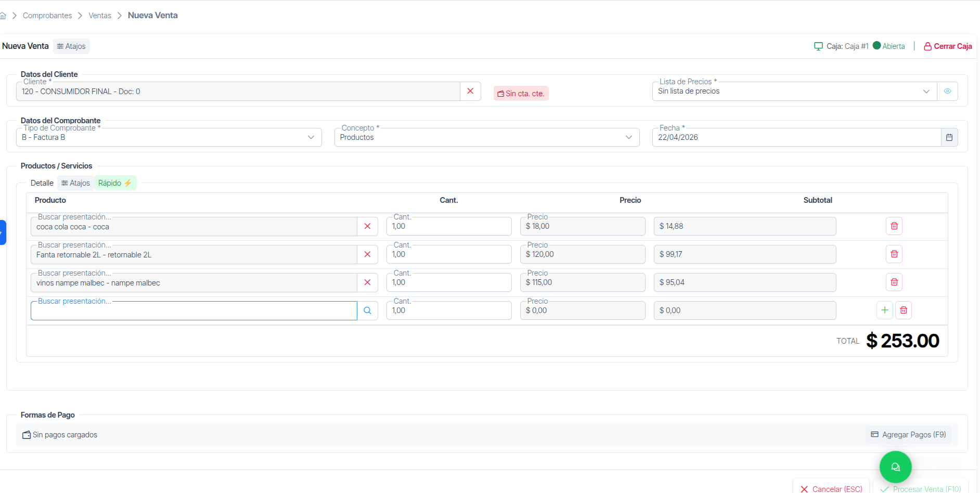This screenshot has width=980, height=493.
Task: Open the green chat support bubble
Action: (x=895, y=466)
